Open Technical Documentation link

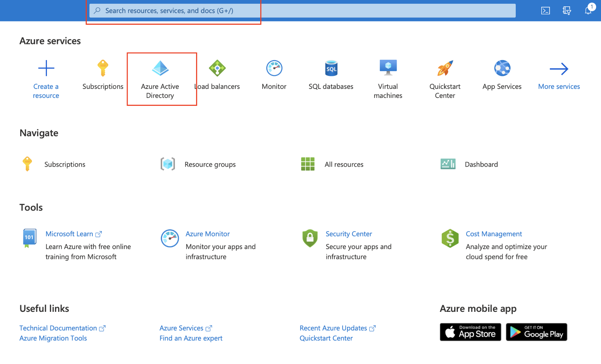click(x=62, y=328)
